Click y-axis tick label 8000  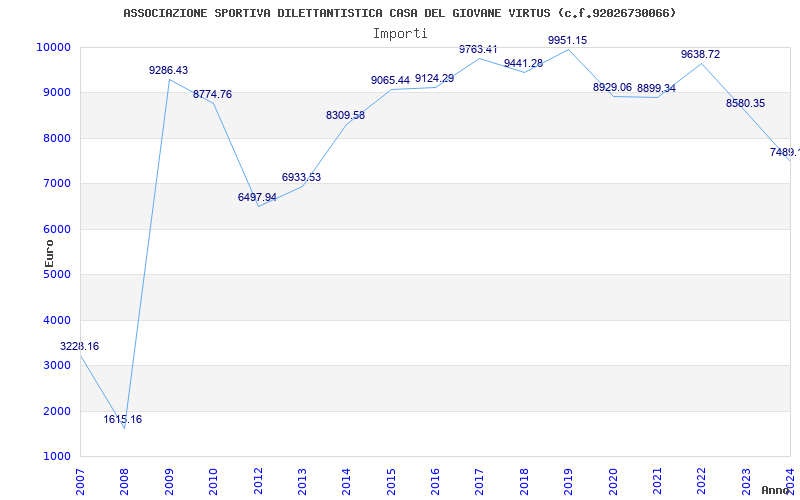click(56, 138)
